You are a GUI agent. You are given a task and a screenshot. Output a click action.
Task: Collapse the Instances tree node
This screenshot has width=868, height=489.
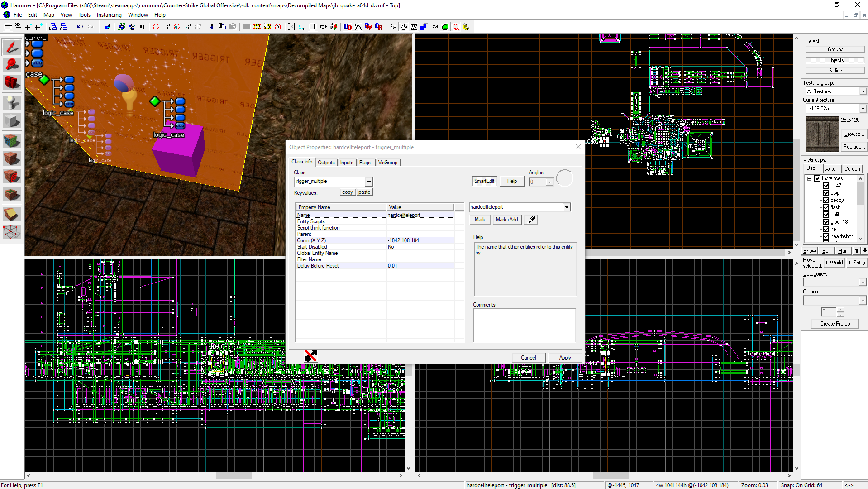click(809, 178)
